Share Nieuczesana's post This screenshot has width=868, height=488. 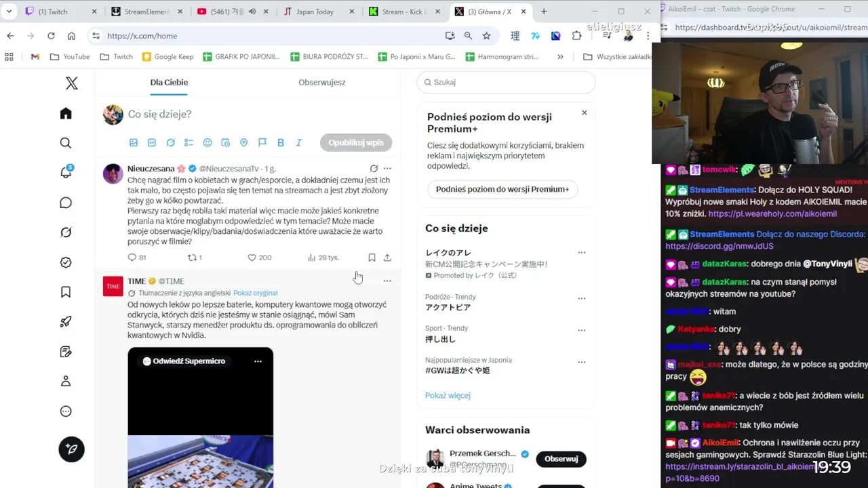387,258
